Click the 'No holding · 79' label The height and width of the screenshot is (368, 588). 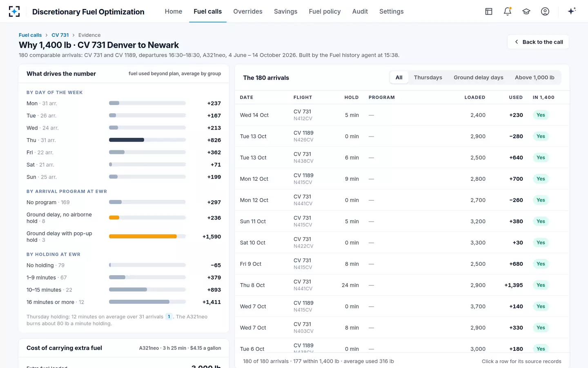[x=45, y=265]
